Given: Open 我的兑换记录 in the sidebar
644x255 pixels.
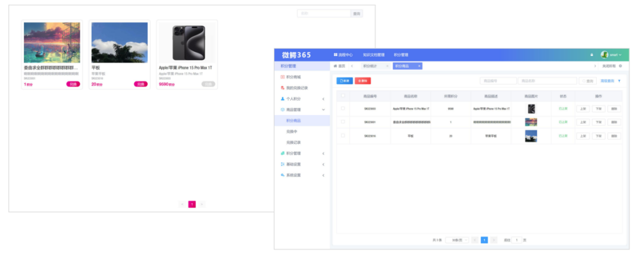Looking at the screenshot, I should (x=297, y=88).
